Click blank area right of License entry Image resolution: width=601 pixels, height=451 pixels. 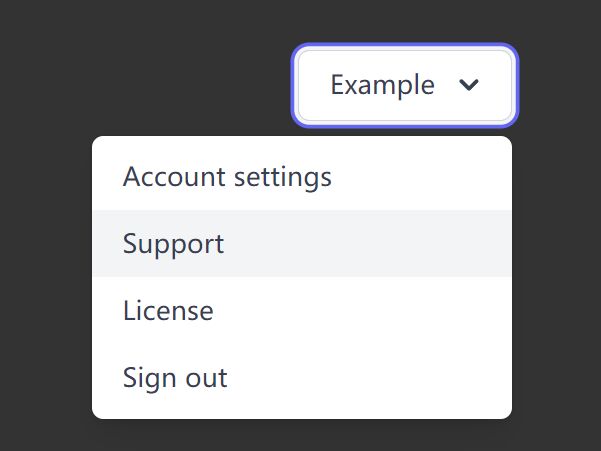(363, 310)
